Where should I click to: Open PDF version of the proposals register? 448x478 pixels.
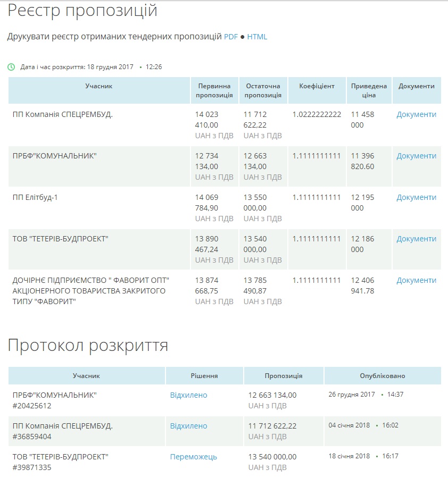[230, 37]
